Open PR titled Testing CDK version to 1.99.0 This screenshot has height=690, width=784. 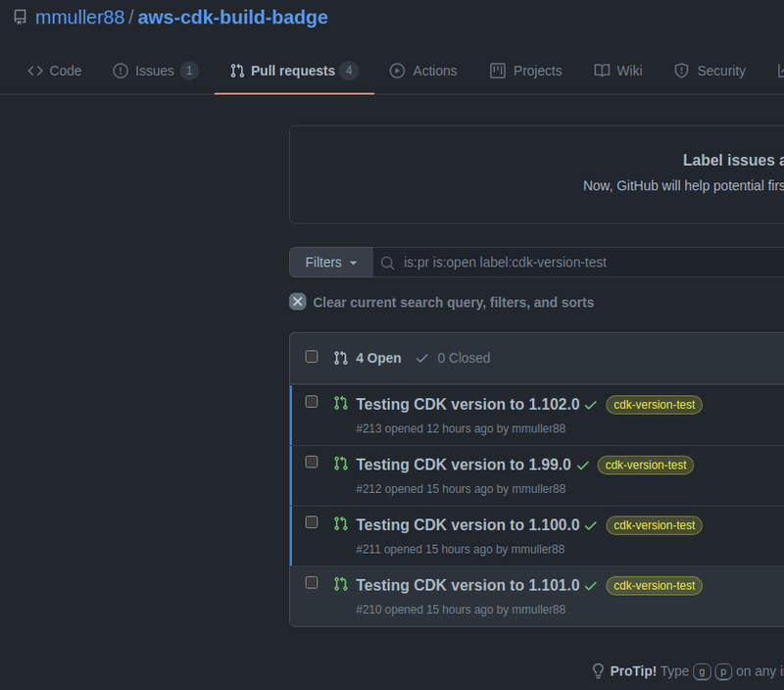pyautogui.click(x=464, y=465)
